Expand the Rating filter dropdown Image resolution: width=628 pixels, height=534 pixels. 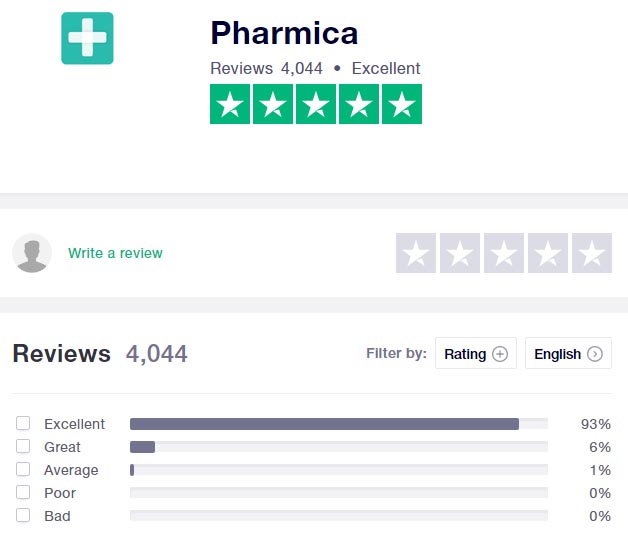pos(476,353)
